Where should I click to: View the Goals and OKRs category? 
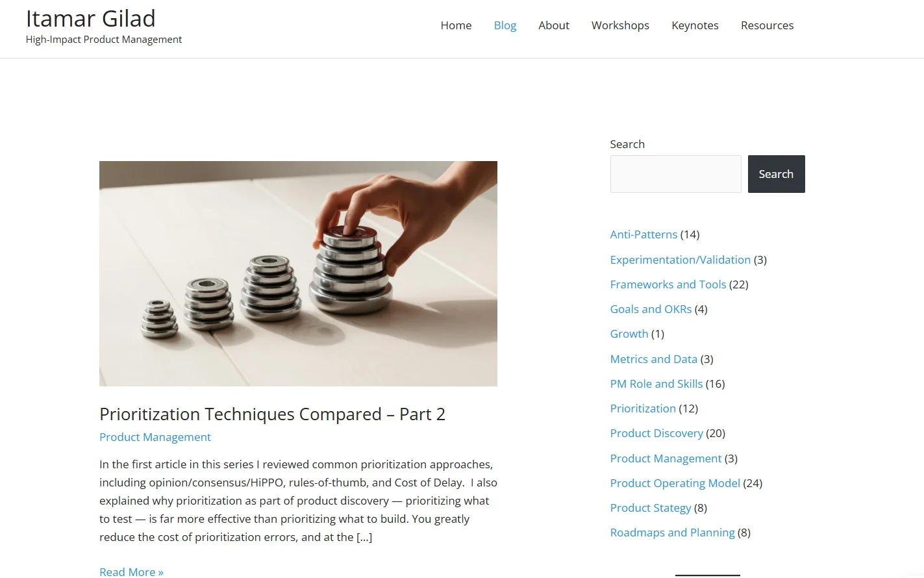[x=651, y=309]
